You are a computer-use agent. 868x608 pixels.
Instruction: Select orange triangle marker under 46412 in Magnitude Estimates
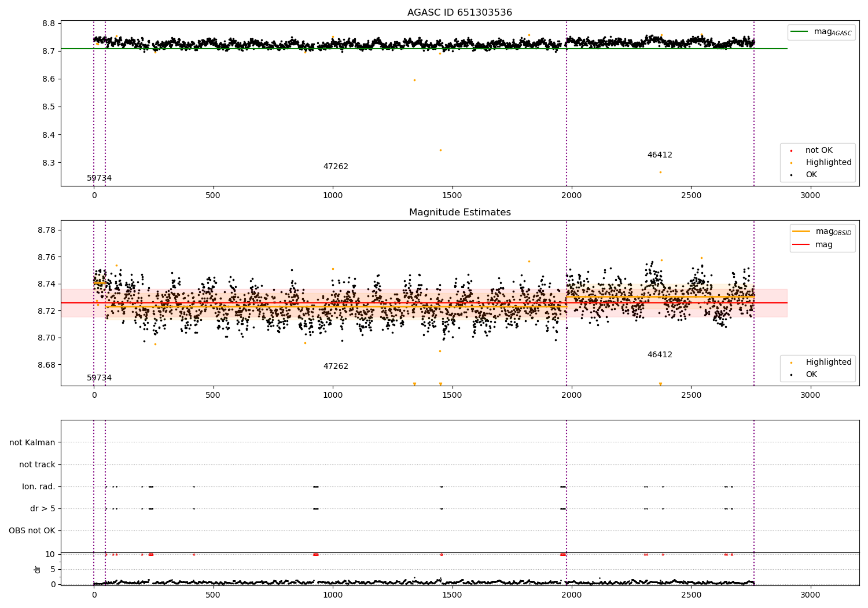(x=660, y=384)
